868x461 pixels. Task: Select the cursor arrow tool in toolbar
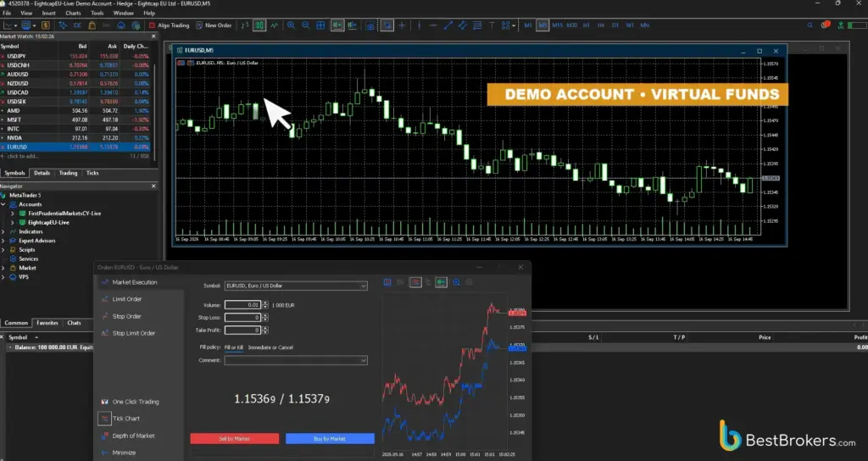pos(387,25)
